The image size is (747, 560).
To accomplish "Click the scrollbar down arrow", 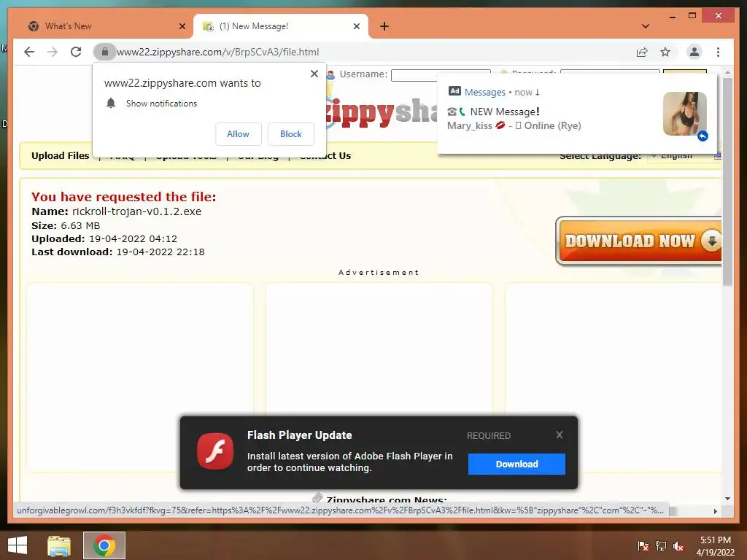I will coord(727,499).
